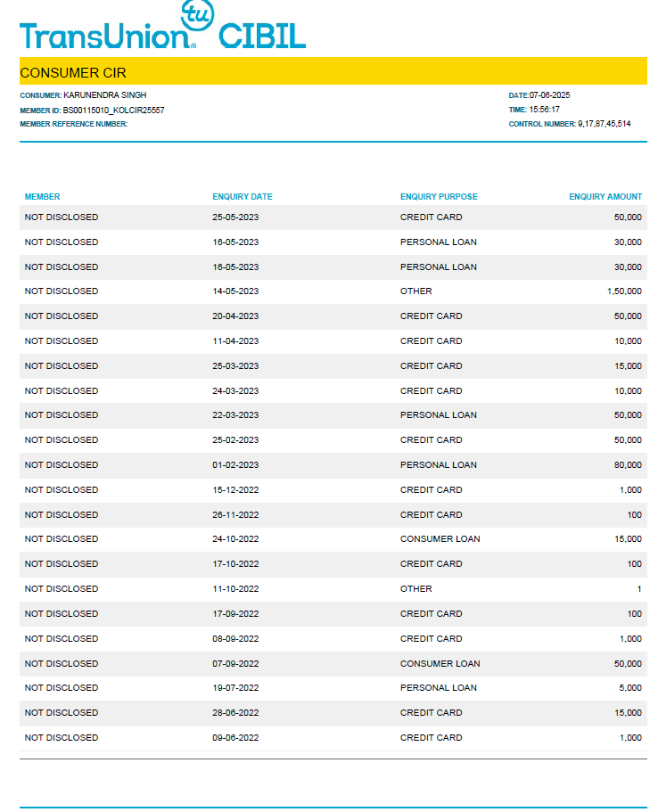Image resolution: width=658 pixels, height=812 pixels.
Task: Click 100 amount in 26-11-2022 row
Action: (635, 515)
